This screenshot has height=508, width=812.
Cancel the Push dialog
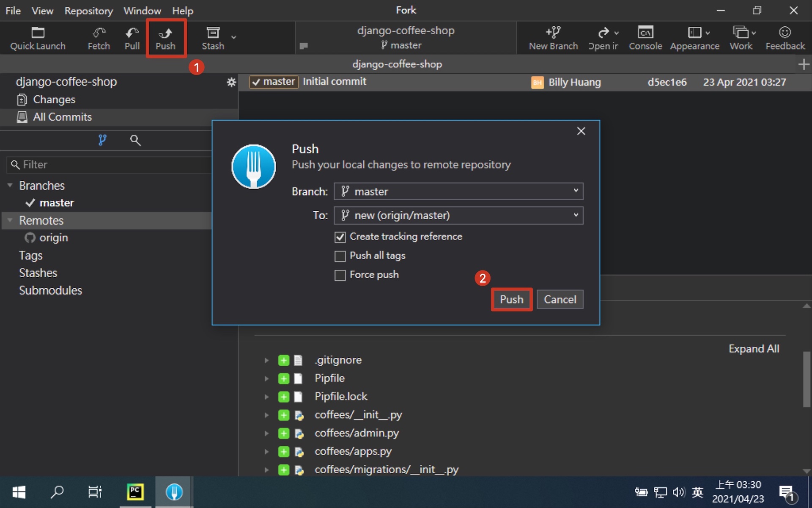coord(560,299)
